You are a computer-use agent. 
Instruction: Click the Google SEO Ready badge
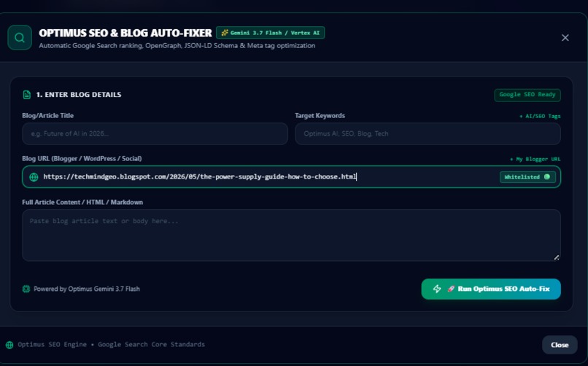[x=527, y=95]
